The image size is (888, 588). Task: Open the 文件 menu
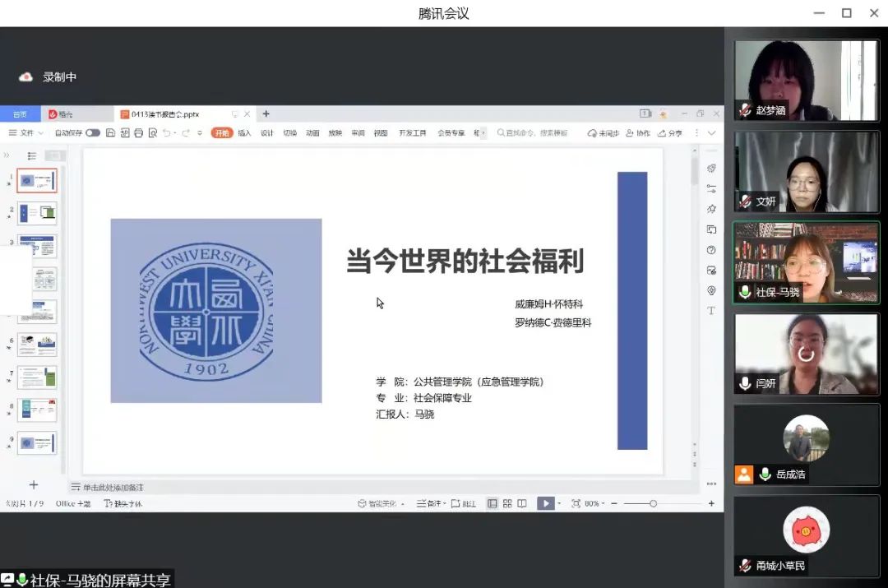point(26,133)
